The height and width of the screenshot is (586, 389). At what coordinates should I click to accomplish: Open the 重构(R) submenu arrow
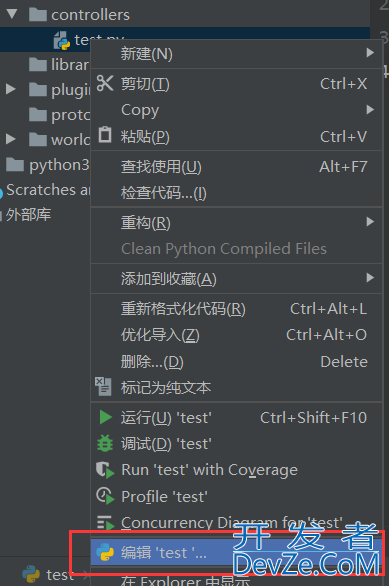coord(370,222)
